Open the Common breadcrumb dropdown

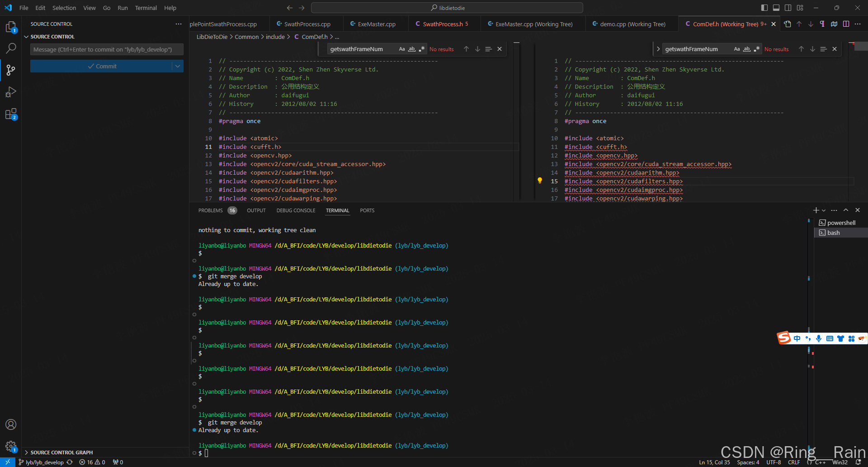tap(247, 37)
